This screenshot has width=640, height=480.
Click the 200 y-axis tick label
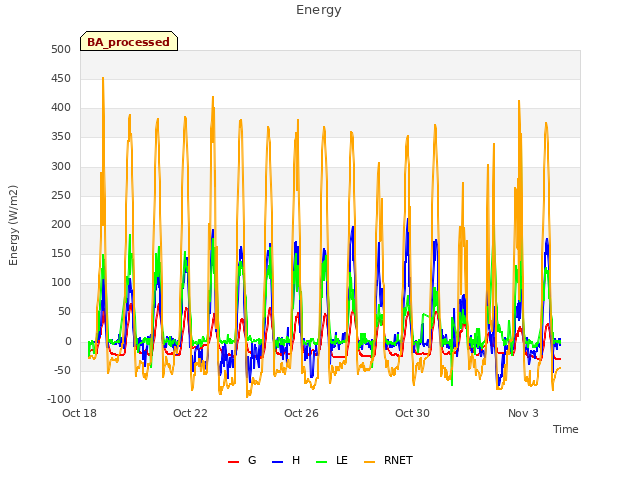coord(61,224)
